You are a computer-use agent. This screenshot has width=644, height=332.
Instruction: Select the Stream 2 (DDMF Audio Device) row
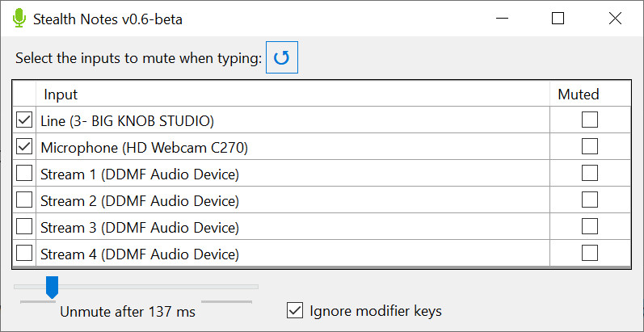point(322,200)
